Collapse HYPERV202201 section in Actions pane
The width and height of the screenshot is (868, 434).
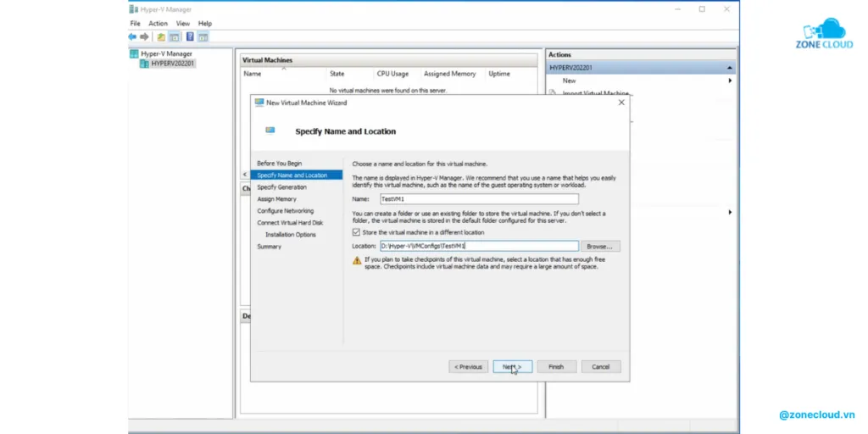730,68
